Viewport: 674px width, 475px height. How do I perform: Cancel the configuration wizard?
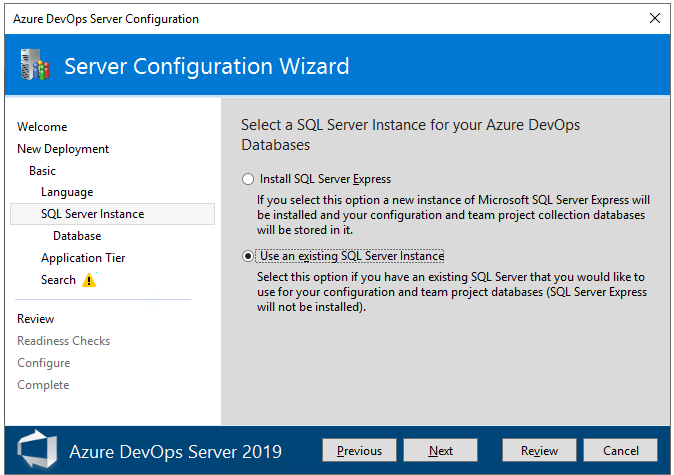620,451
